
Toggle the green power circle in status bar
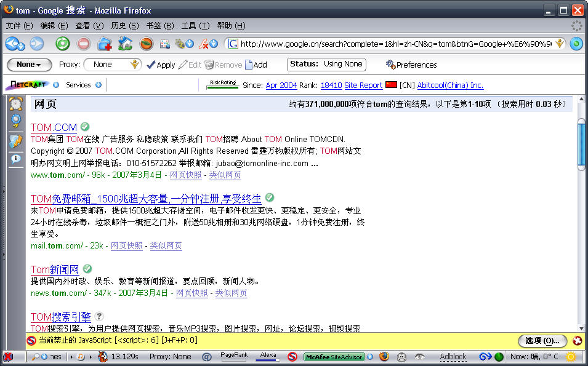point(499,357)
